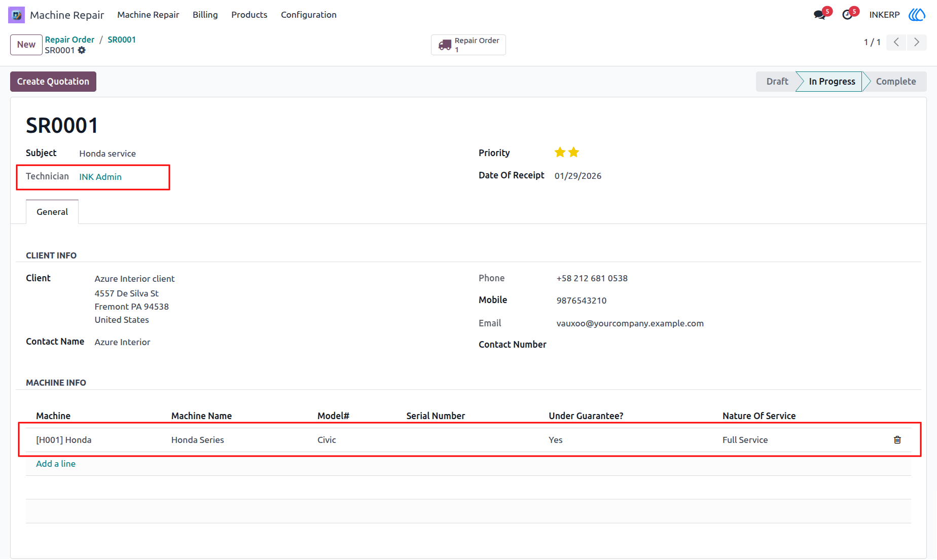The image size is (937, 560).
Task: Edit the Mobile field 9876543210
Action: tap(582, 301)
